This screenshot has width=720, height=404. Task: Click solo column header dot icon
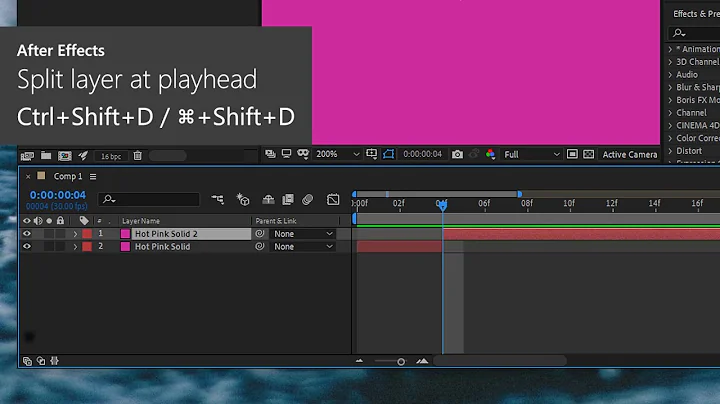[x=49, y=221]
